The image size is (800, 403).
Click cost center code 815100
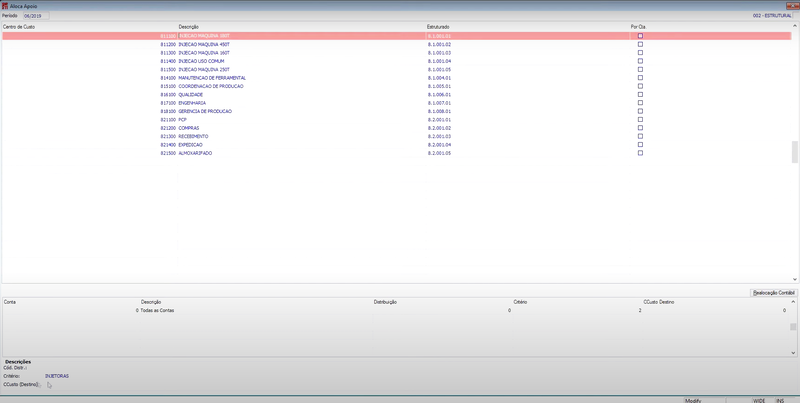[x=168, y=86]
